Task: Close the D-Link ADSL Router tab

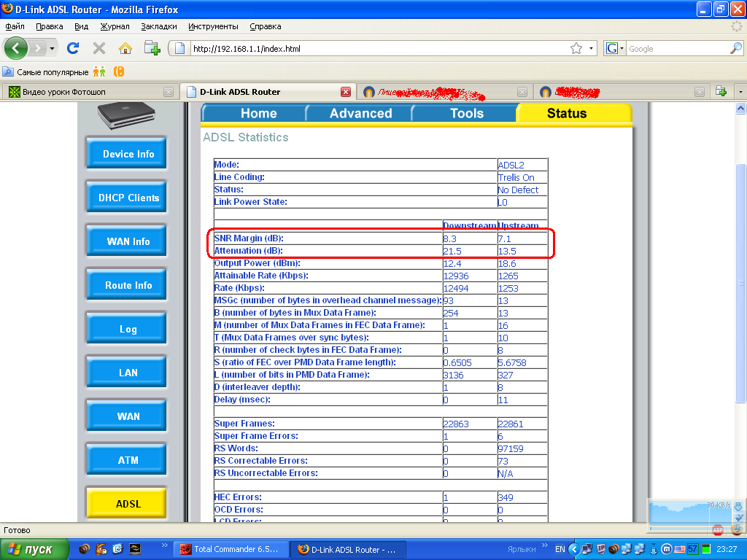Action: point(346,92)
